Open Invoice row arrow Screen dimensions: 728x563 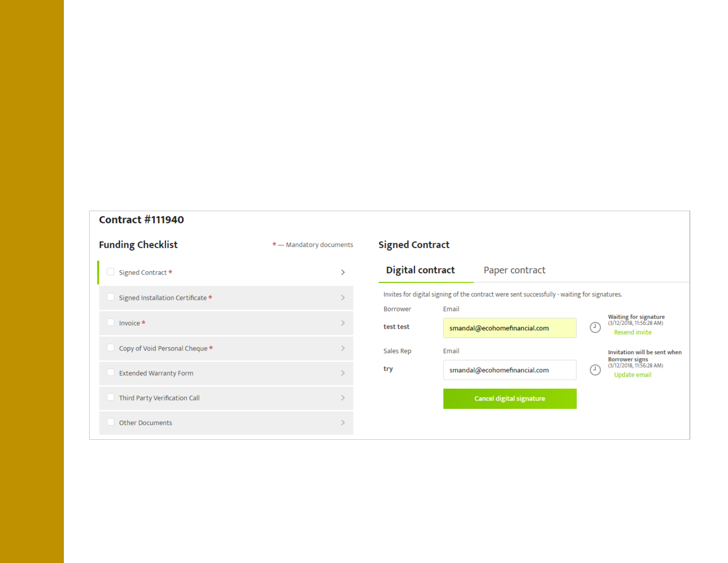point(343,323)
